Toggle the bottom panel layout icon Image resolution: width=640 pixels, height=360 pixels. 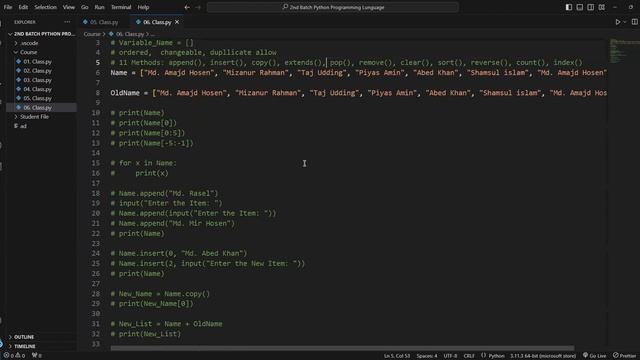(x=580, y=7)
